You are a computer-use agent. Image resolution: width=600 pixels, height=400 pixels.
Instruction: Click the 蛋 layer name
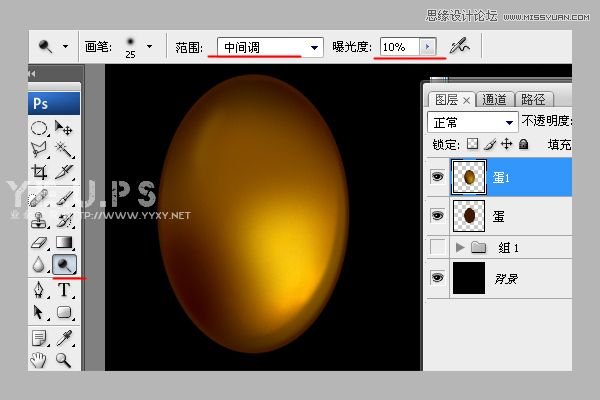tap(498, 217)
